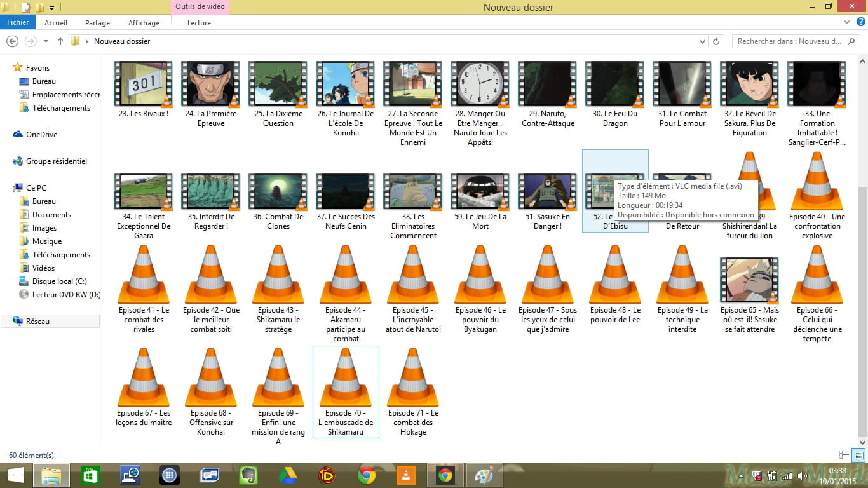Open Windows Store from the taskbar
This screenshot has height=488, width=868.
pyautogui.click(x=91, y=475)
